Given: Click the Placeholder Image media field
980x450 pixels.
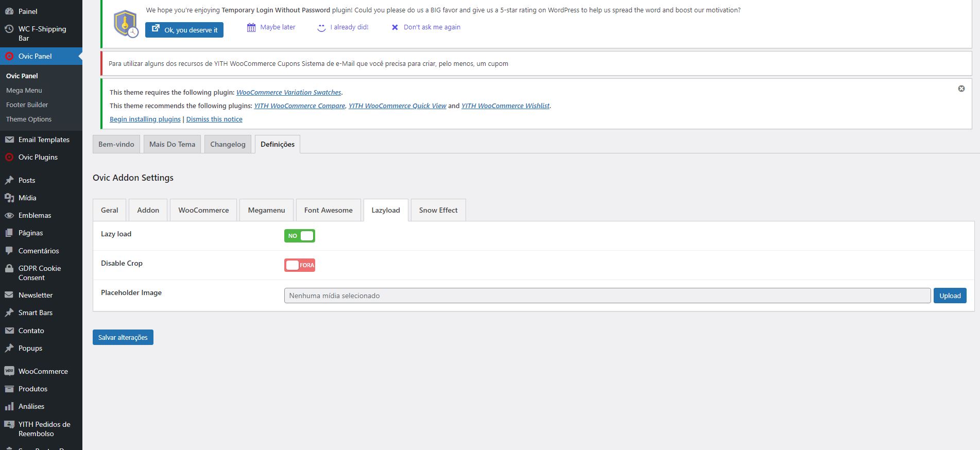Looking at the screenshot, I should point(608,296).
